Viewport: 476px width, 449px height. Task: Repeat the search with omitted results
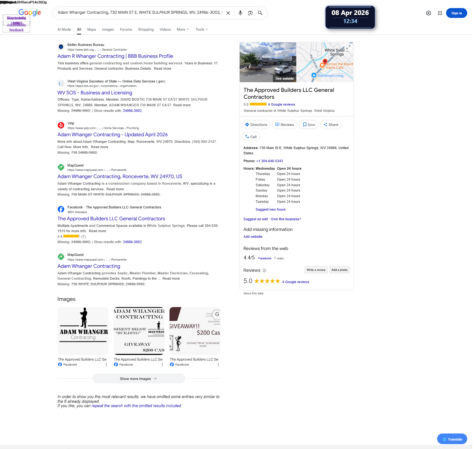pyautogui.click(x=136, y=406)
